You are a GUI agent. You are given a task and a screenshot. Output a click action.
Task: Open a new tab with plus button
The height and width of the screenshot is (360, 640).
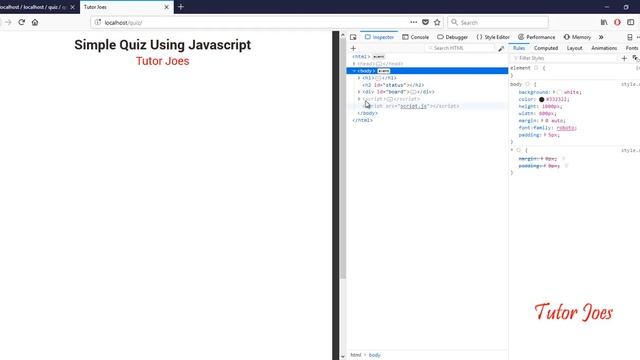181,7
